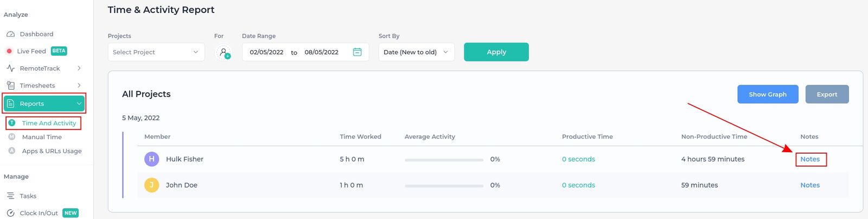
Task: Click the Apply button
Action: 496,52
